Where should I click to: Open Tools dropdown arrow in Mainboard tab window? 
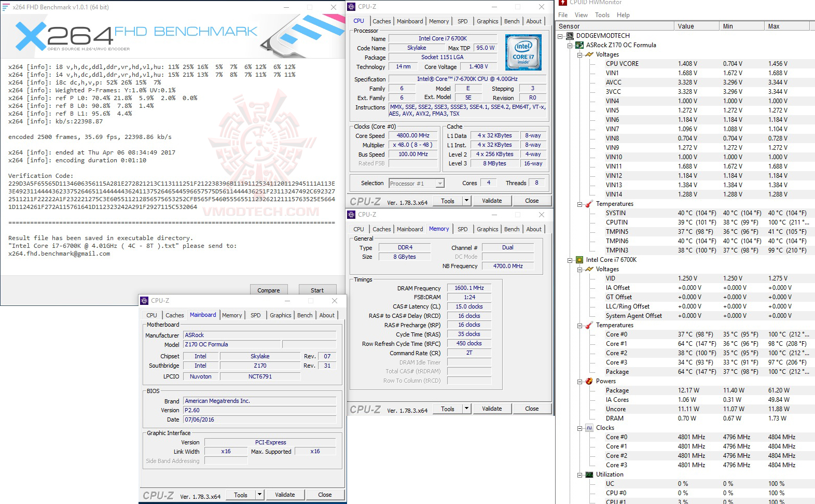click(x=259, y=495)
